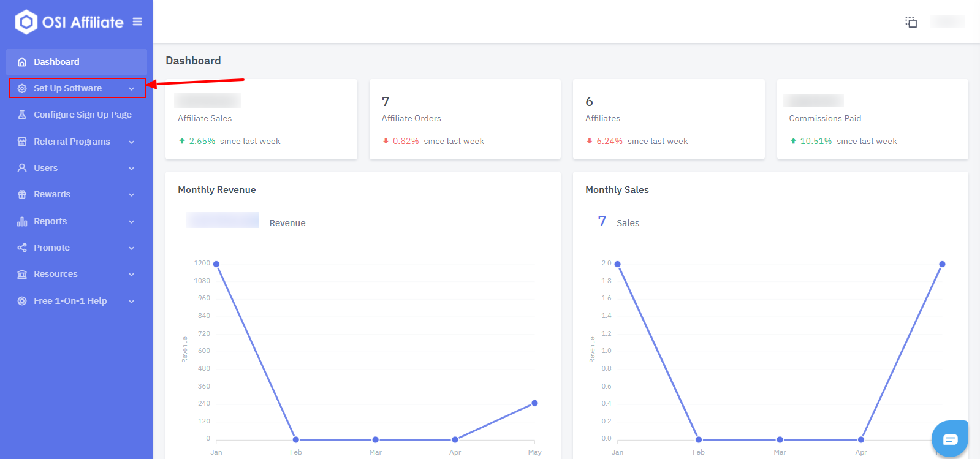The height and width of the screenshot is (459, 980).
Task: Open the Dashboard menu item
Action: pyautogui.click(x=77, y=62)
